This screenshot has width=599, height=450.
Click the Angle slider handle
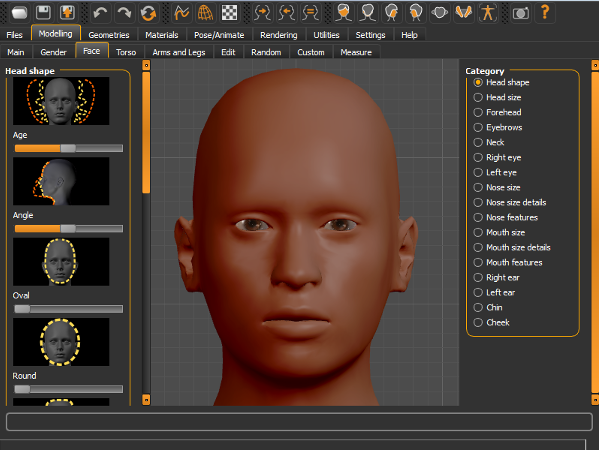[68, 228]
